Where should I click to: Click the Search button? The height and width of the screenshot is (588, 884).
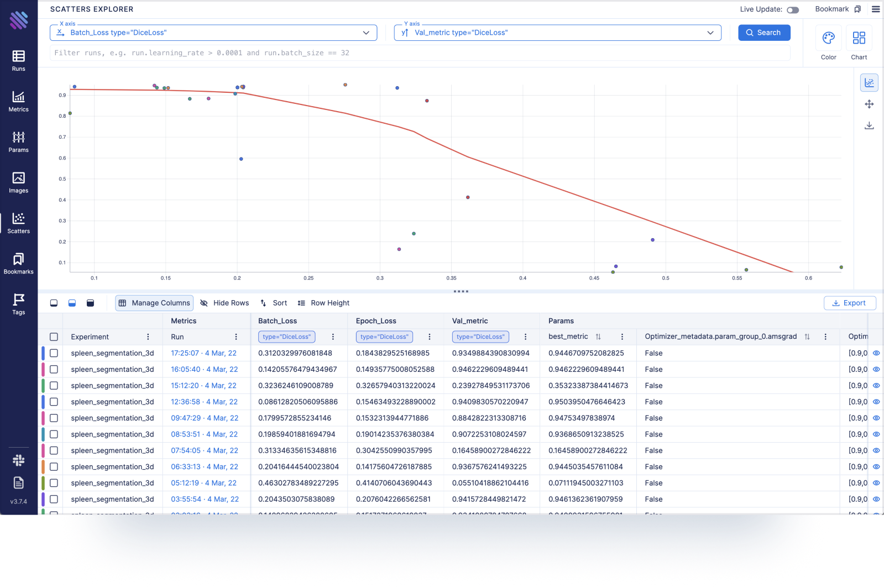(x=763, y=33)
